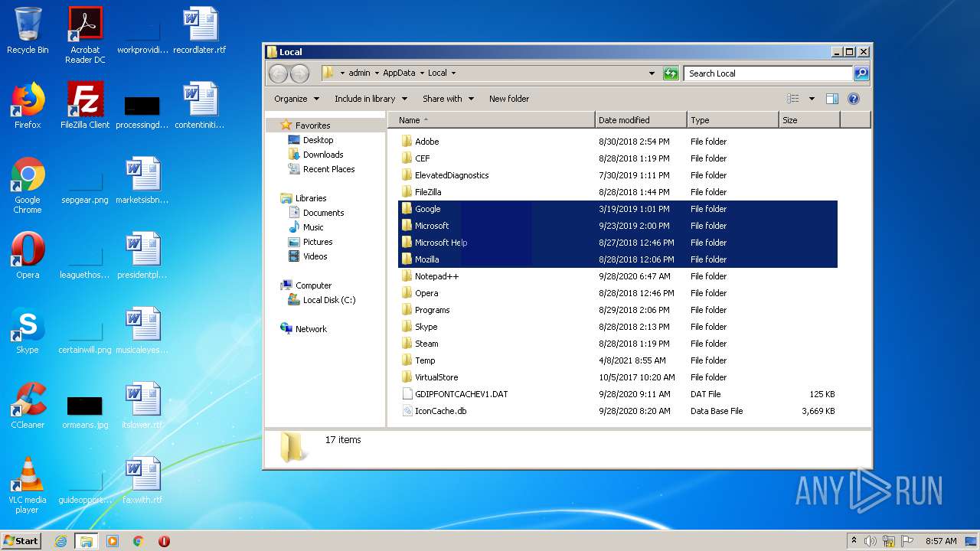Open the Share with menu
The width and height of the screenshot is (980, 551).
point(448,99)
